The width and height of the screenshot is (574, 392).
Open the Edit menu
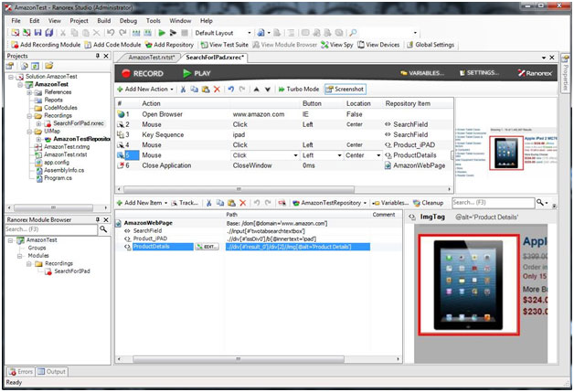[x=35, y=21]
